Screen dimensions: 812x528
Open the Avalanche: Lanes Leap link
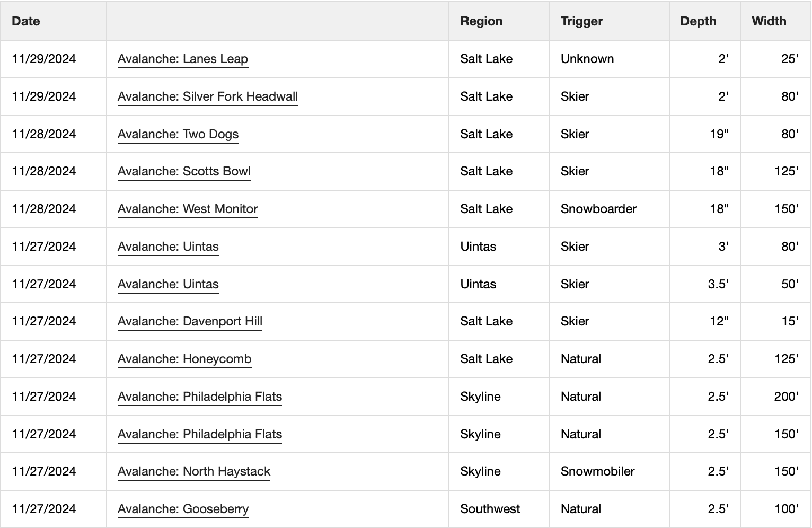point(183,59)
